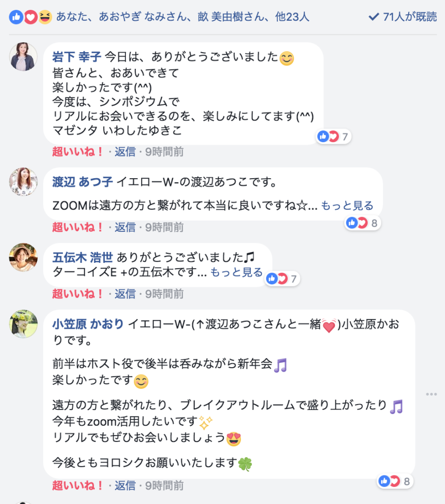Toggle 超いいね on 渡辺 あつ子's comment

click(x=77, y=227)
